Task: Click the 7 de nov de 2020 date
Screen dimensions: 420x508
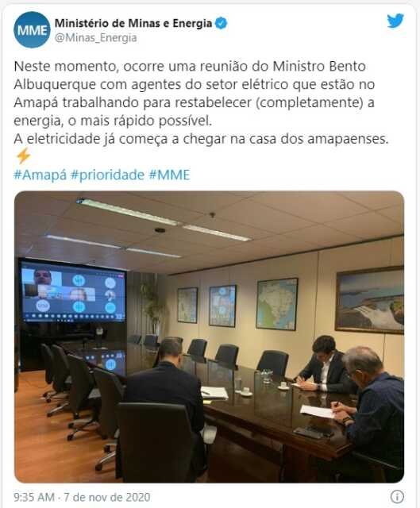Action: [x=107, y=497]
